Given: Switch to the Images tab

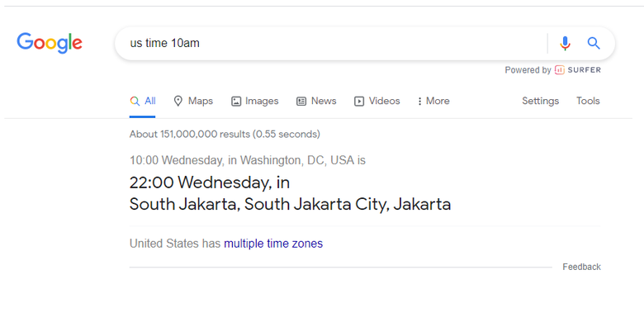Looking at the screenshot, I should click(254, 101).
